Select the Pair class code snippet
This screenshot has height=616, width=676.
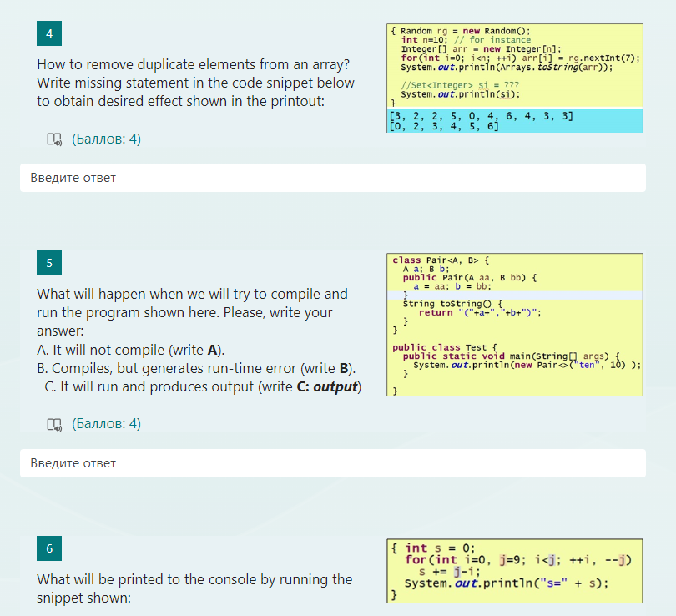(x=513, y=326)
